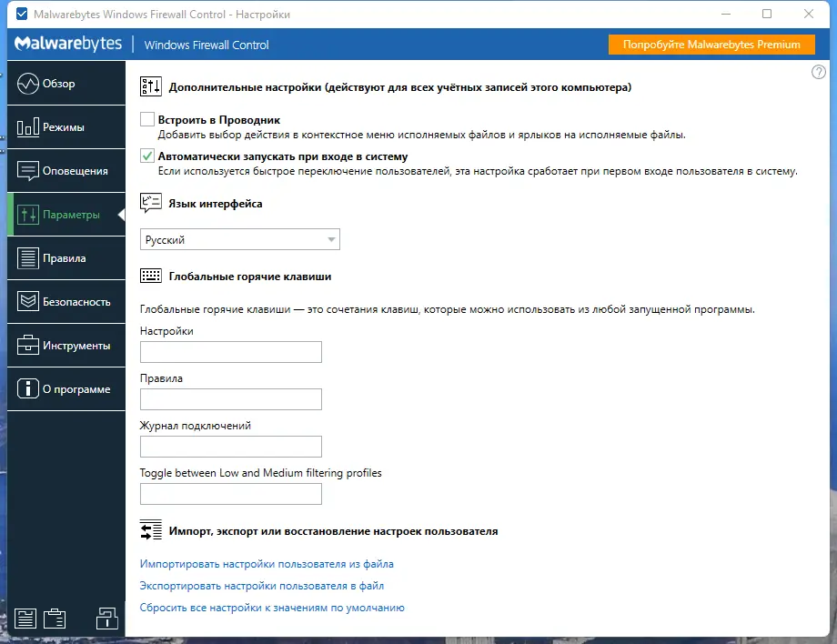This screenshot has height=644, width=837.
Task: Uncheck Автоматически запускать при входе в систему
Action: click(147, 156)
